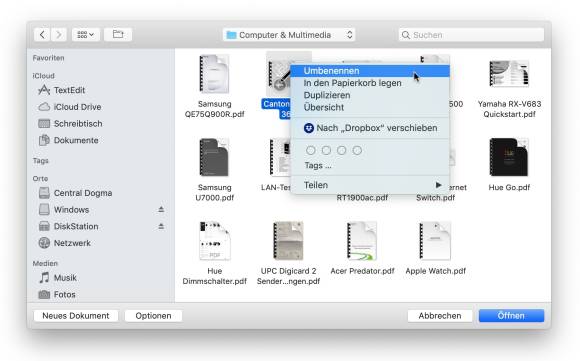Select Central Dogma drive in sidebar
Image resolution: width=580 pixels, height=361 pixels.
pyautogui.click(x=75, y=193)
